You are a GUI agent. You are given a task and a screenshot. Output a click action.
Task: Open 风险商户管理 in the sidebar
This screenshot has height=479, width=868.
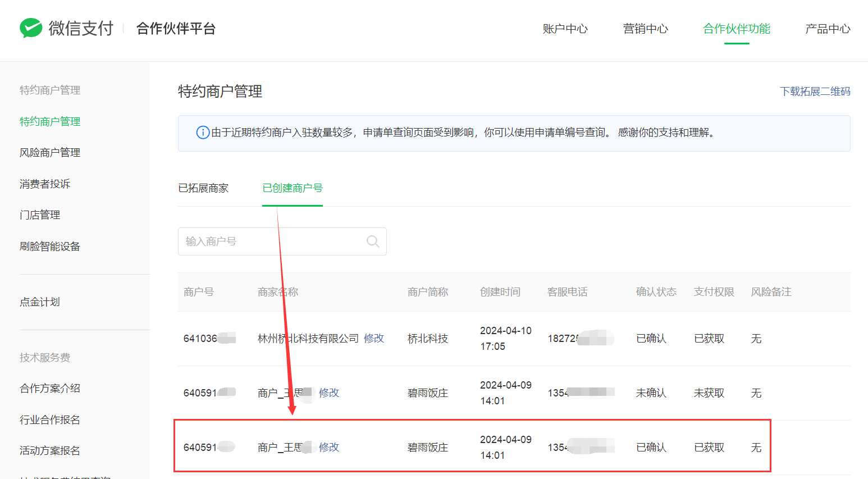click(x=50, y=153)
